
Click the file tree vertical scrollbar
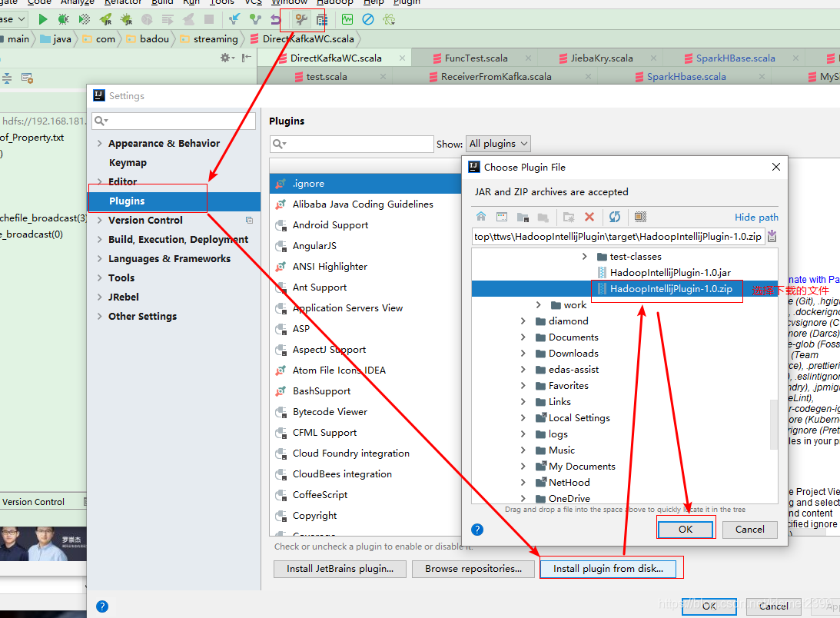(774, 424)
